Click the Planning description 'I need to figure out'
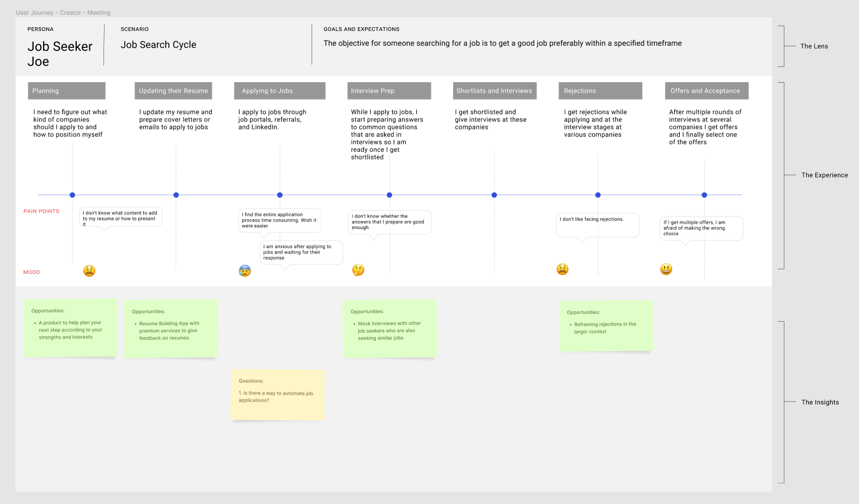 click(70, 123)
